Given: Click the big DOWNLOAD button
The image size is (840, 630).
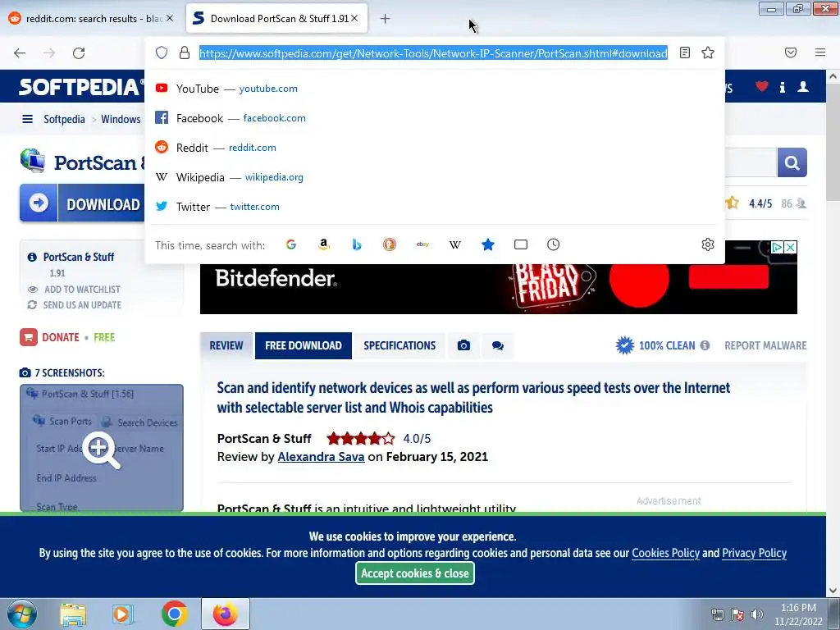Looking at the screenshot, I should click(82, 203).
